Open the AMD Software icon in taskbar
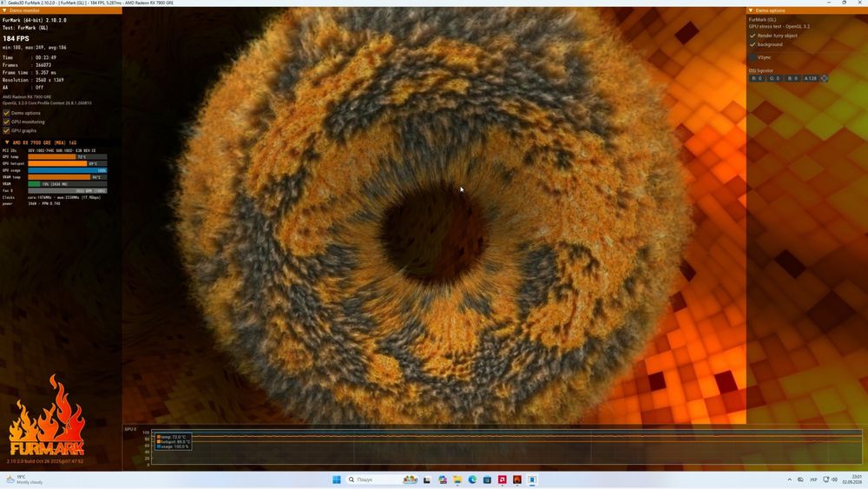The height and width of the screenshot is (489, 868). 502,479
